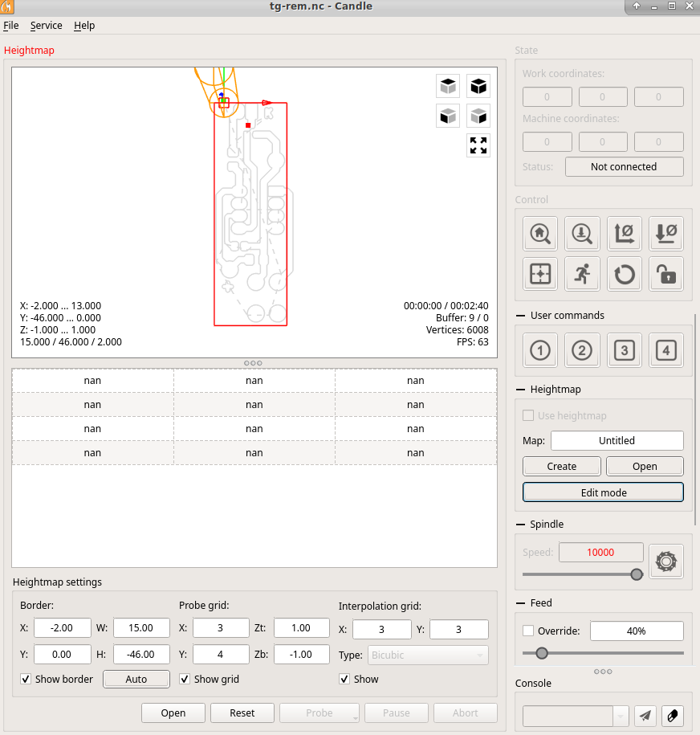Click the Zero XY control icon
This screenshot has height=735, width=700.
pos(624,234)
